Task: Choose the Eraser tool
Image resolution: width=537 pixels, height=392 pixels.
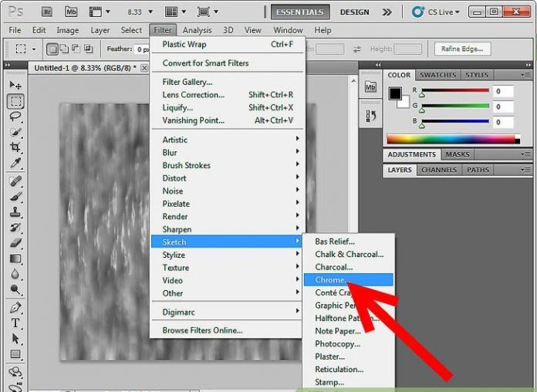Action: pyautogui.click(x=15, y=243)
